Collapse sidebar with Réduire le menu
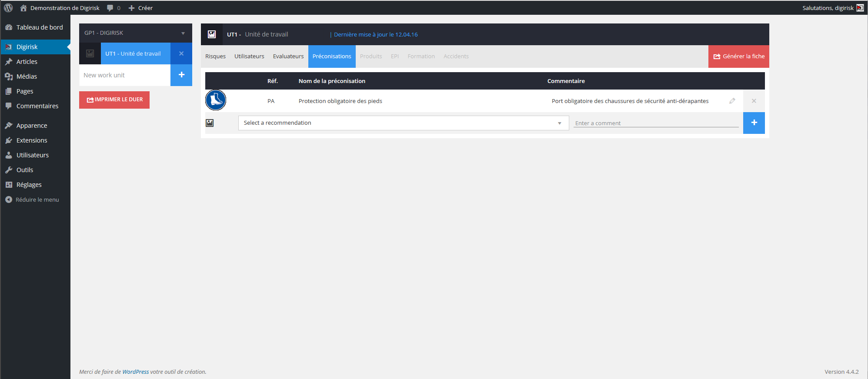 (x=35, y=199)
